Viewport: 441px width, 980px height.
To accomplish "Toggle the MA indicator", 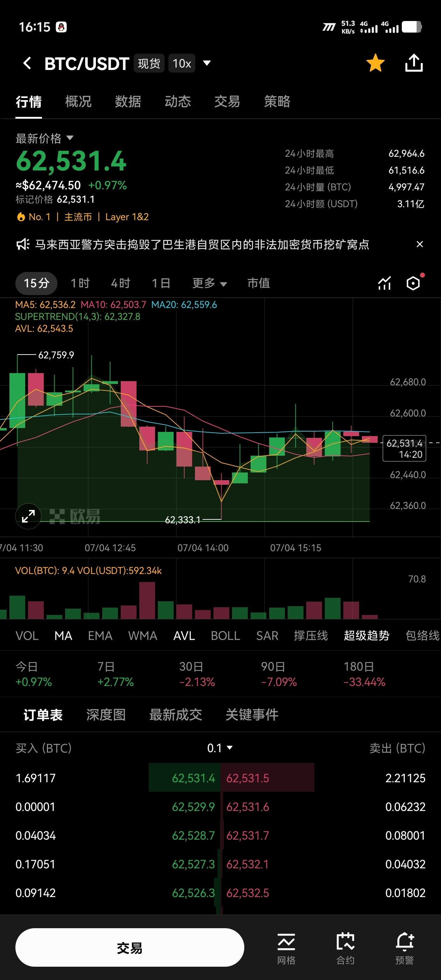I will (x=63, y=635).
